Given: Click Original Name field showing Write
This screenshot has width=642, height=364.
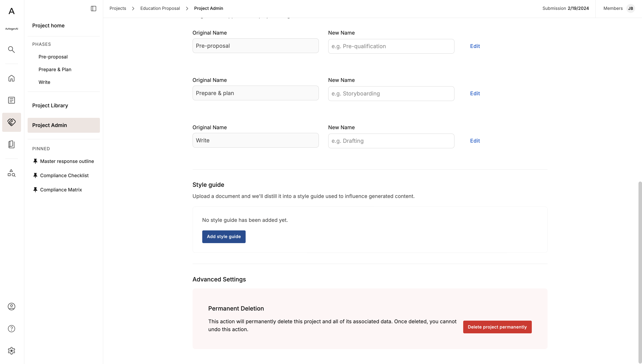Looking at the screenshot, I should point(256,140).
